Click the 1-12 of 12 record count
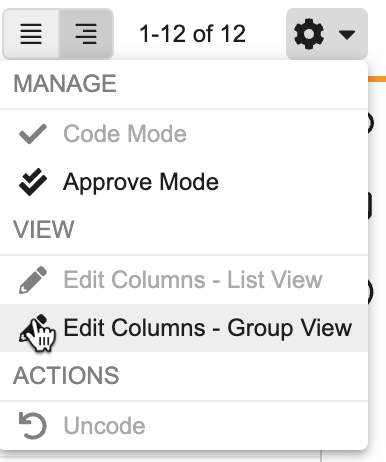This screenshot has height=462, width=386. pyautogui.click(x=193, y=34)
